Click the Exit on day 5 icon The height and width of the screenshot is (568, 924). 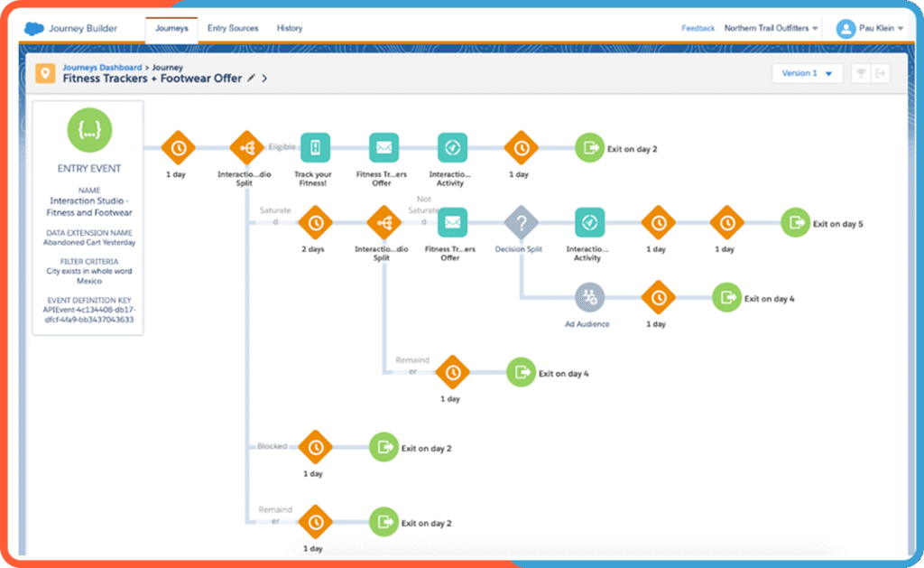pos(795,222)
